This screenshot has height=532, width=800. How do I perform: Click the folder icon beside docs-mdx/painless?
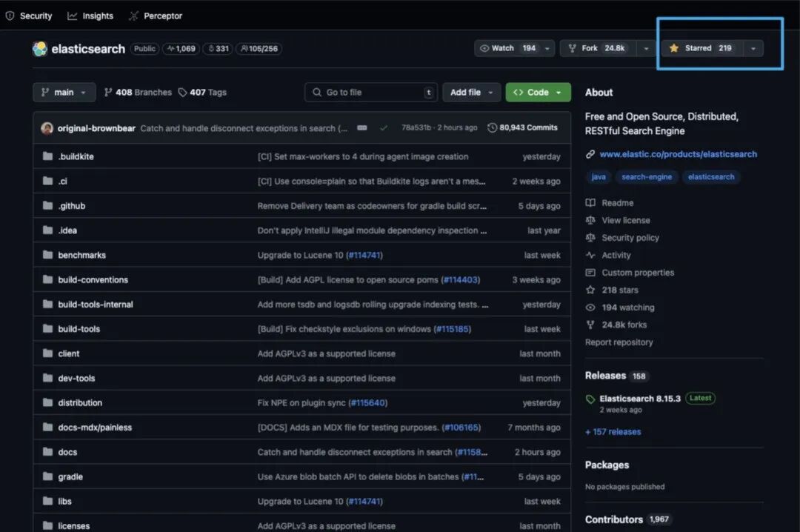(x=48, y=428)
